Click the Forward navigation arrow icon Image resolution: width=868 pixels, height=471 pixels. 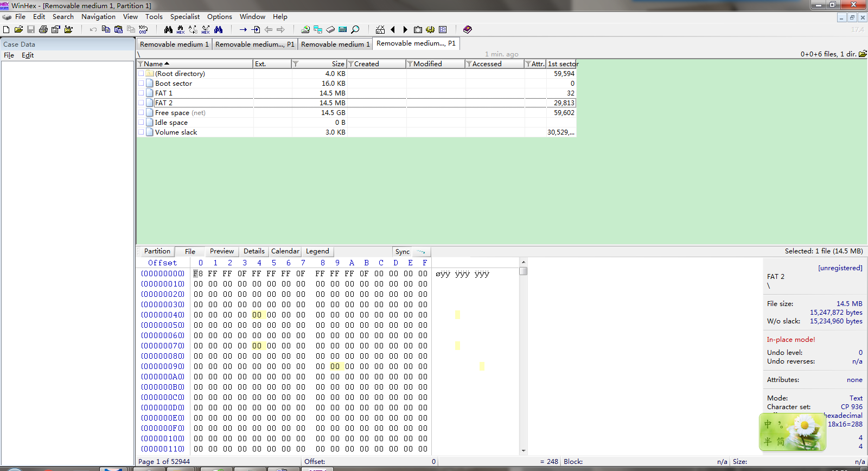280,29
